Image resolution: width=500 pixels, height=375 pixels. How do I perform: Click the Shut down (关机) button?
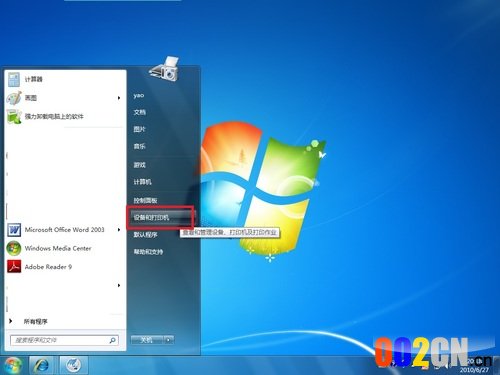(x=147, y=340)
